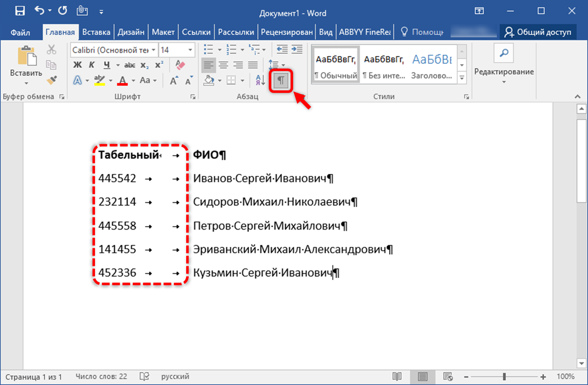Select the Format Painter brush

pos(51,79)
